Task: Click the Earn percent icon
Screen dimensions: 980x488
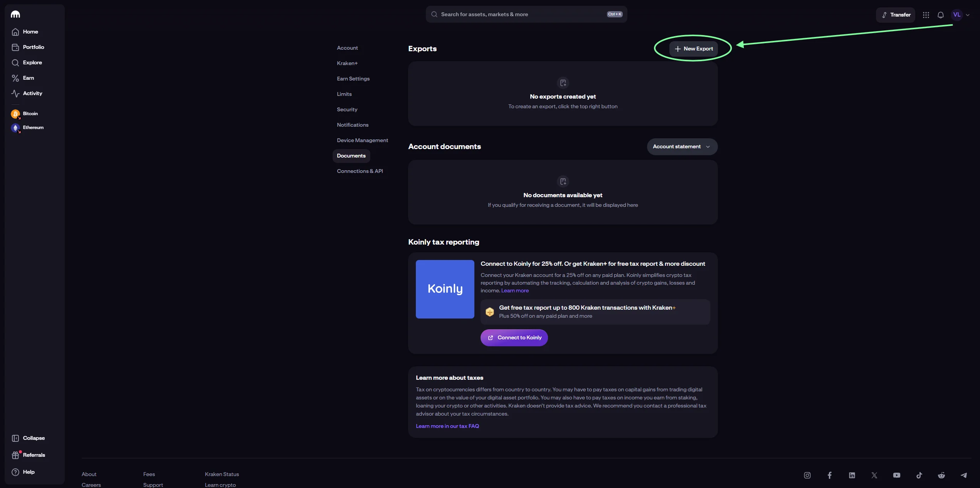Action: [x=15, y=78]
